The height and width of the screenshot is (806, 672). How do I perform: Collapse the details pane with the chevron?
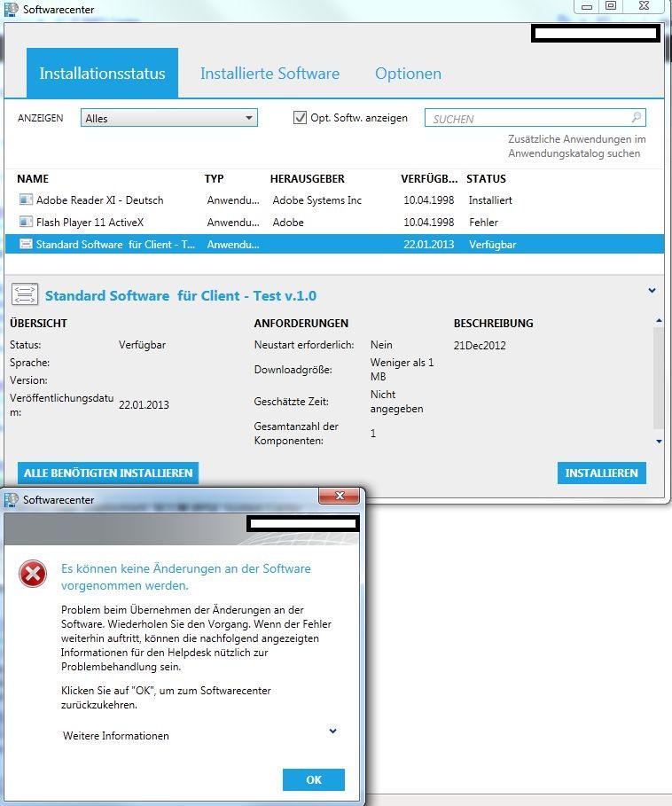[652, 291]
